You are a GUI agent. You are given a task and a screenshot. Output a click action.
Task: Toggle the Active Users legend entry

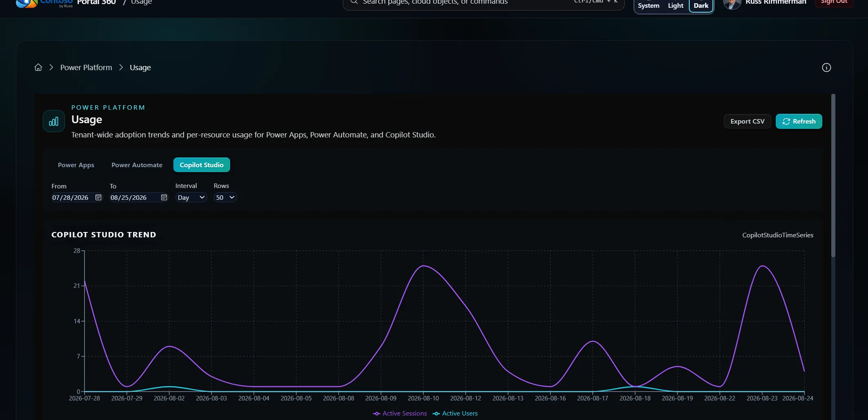[x=455, y=413]
